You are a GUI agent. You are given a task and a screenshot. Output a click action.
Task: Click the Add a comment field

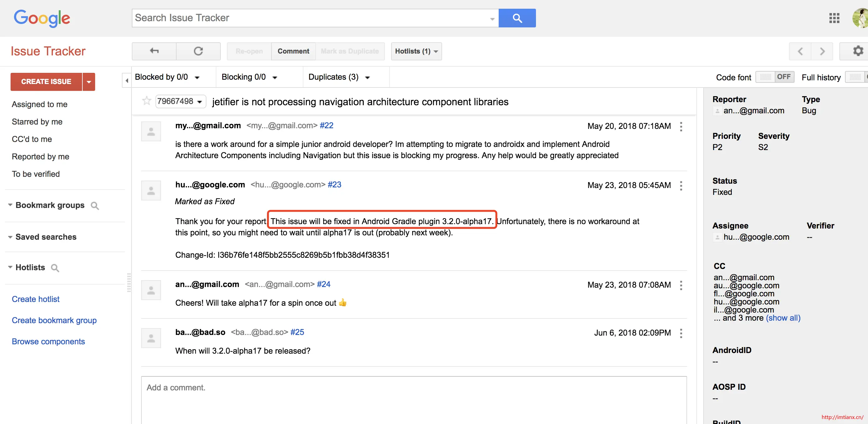413,398
